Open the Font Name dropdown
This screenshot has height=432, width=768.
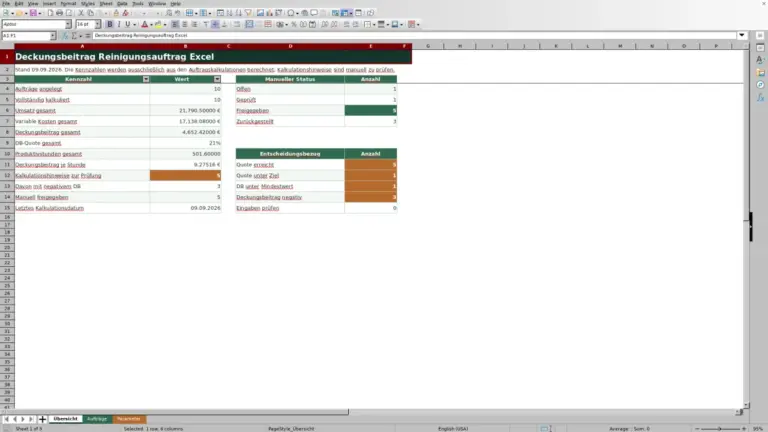68,24
